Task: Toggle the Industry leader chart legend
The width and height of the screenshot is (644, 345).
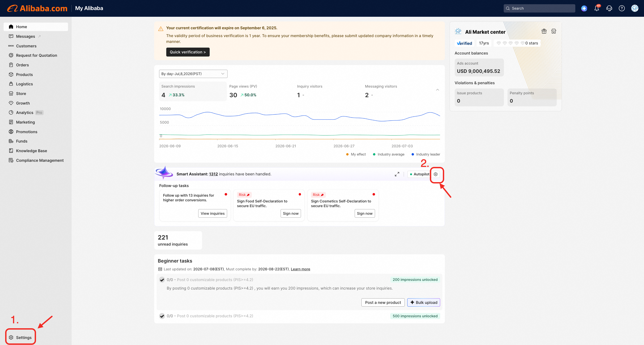Action: (x=426, y=155)
